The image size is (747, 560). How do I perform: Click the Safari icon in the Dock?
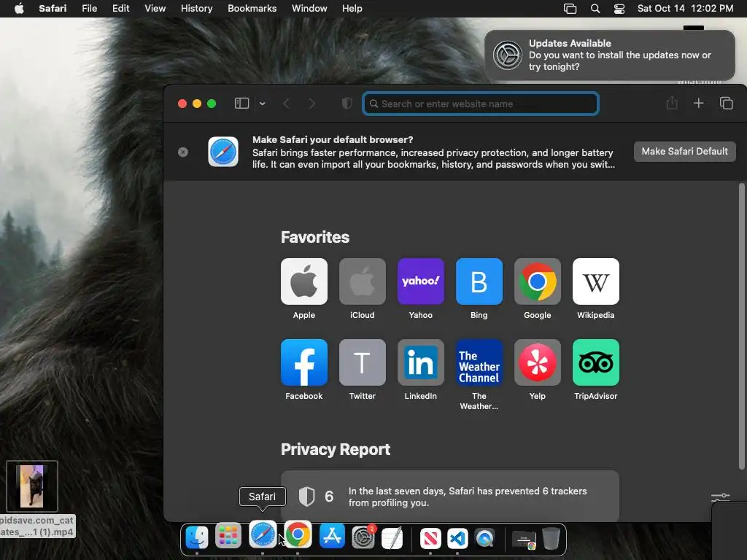tap(263, 534)
